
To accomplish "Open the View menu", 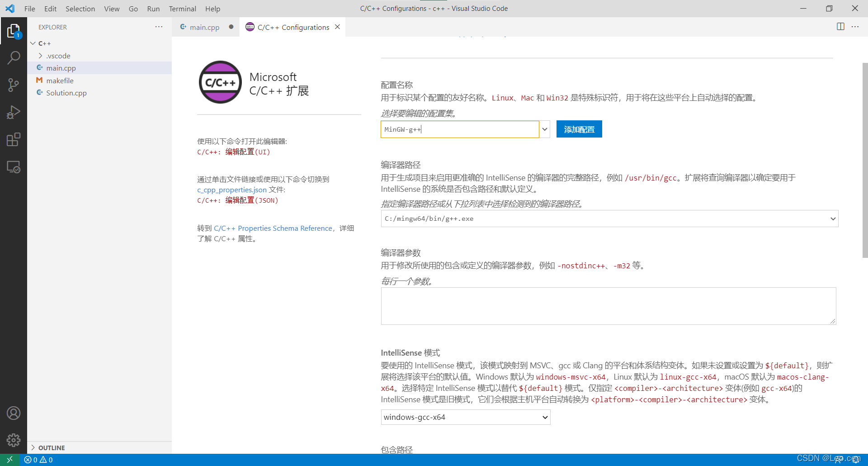I will coord(112,9).
